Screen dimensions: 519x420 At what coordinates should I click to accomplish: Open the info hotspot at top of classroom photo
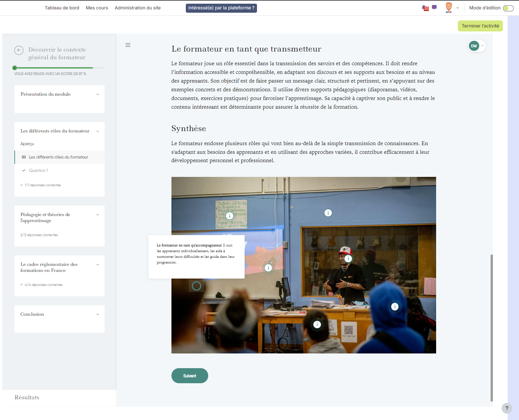coord(328,213)
